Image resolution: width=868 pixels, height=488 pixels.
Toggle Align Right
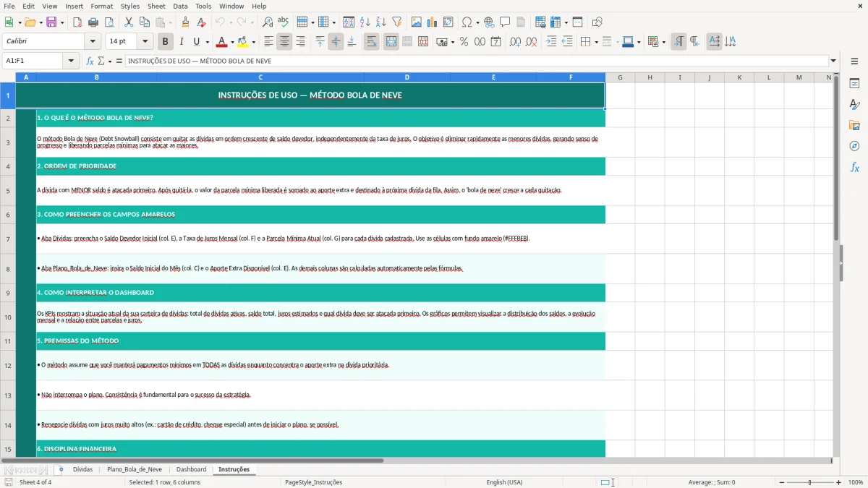300,42
